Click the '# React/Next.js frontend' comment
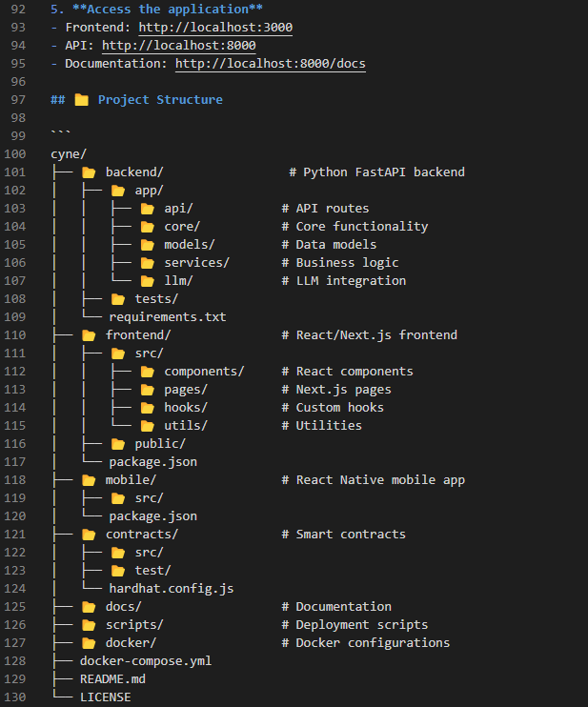 (x=370, y=335)
